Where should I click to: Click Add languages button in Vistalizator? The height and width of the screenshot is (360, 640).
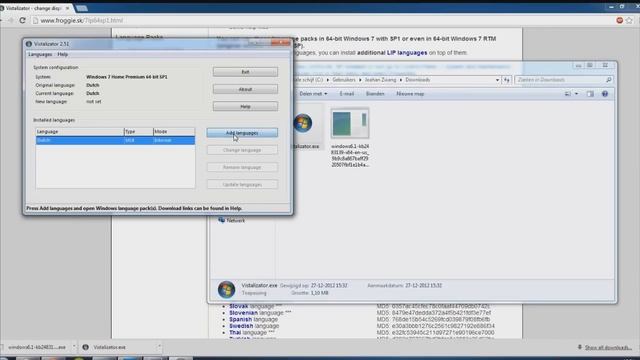[x=242, y=133]
